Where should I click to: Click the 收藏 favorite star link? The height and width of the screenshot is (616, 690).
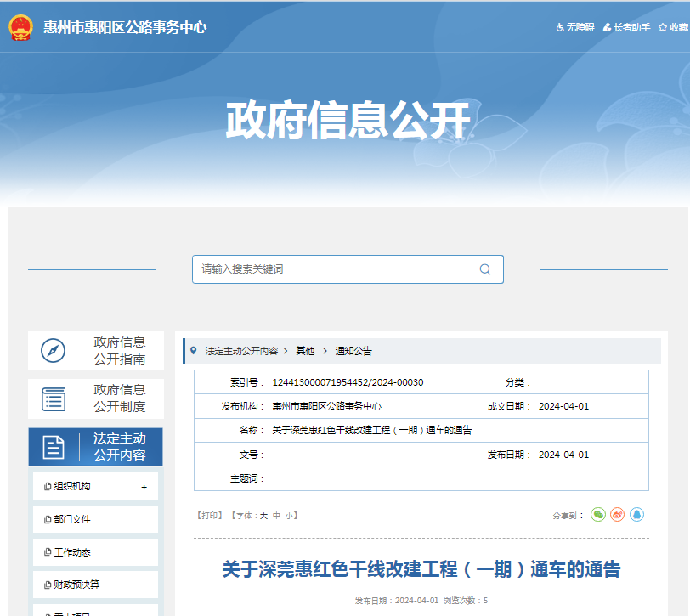(673, 27)
